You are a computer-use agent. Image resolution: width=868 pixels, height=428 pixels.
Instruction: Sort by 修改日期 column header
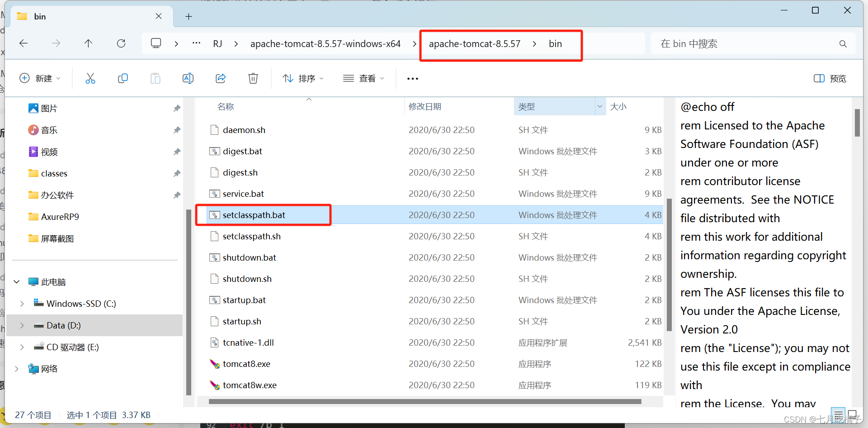425,107
